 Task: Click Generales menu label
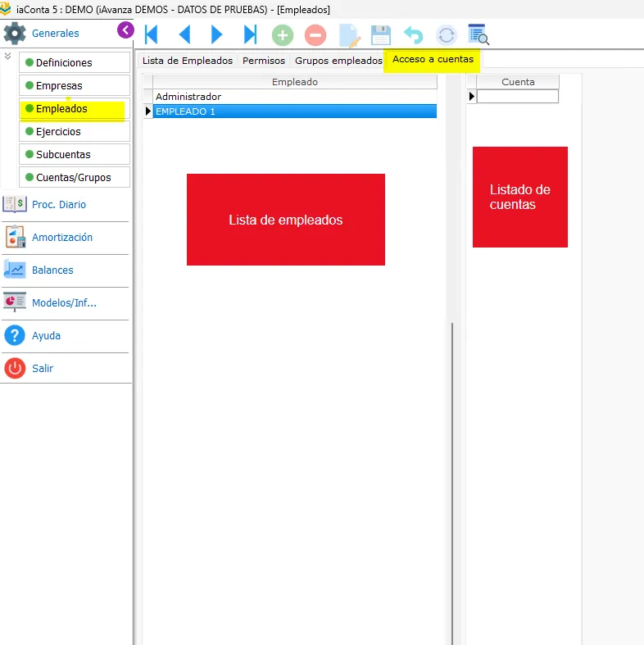pyautogui.click(x=56, y=34)
